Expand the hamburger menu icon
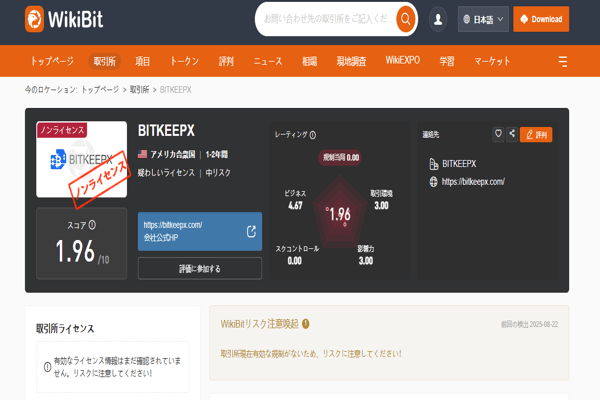Viewport: 600px width, 400px height. click(x=562, y=61)
